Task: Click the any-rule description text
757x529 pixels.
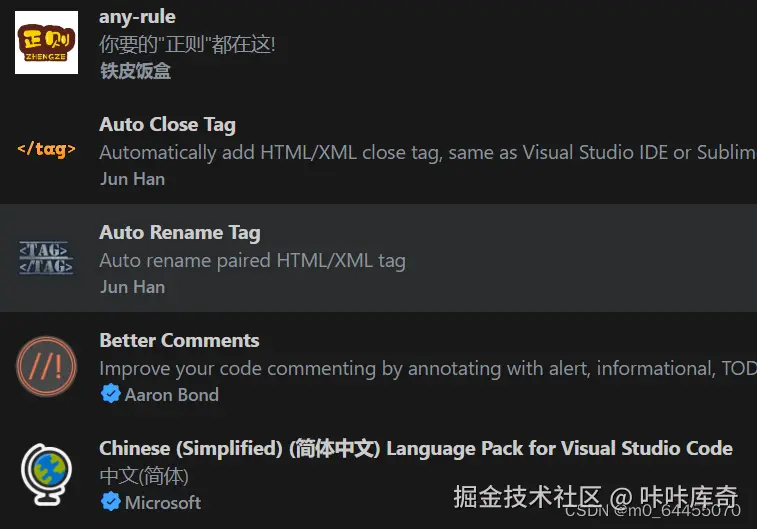Action: [x=187, y=44]
